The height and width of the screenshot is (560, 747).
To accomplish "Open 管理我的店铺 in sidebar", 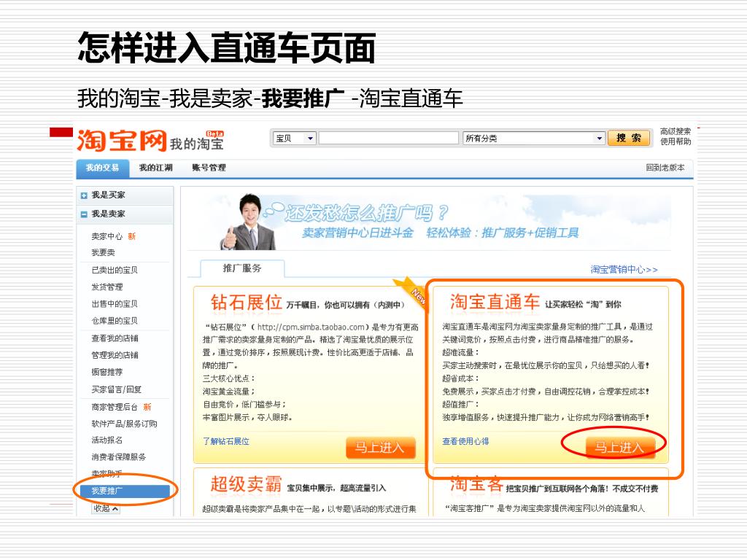I will [115, 355].
